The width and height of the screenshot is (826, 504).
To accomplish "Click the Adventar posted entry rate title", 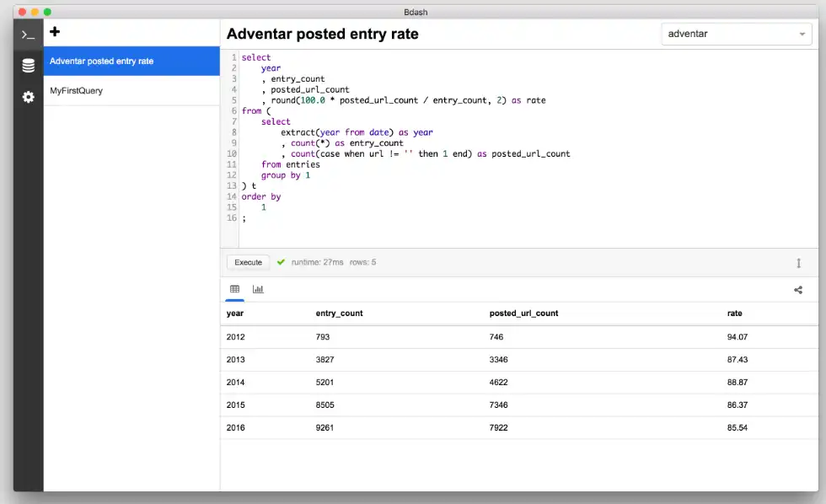I will tap(322, 34).
